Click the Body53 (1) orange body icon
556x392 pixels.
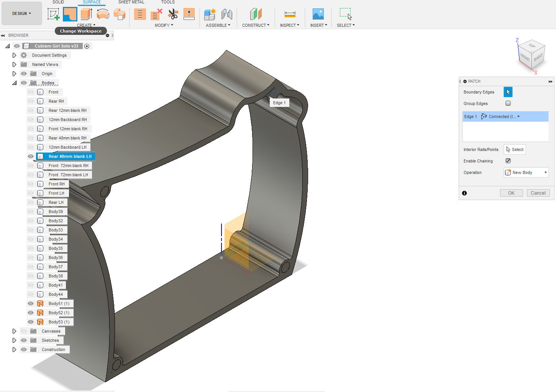coord(40,322)
